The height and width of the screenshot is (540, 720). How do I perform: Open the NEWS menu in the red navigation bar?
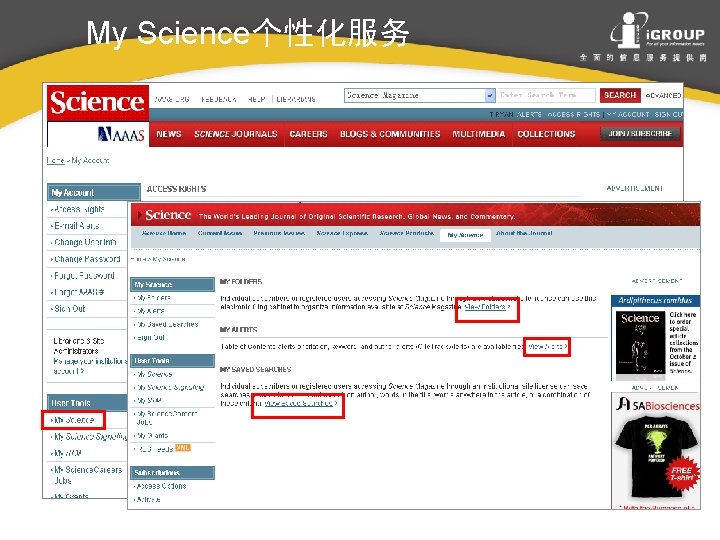pyautogui.click(x=169, y=134)
